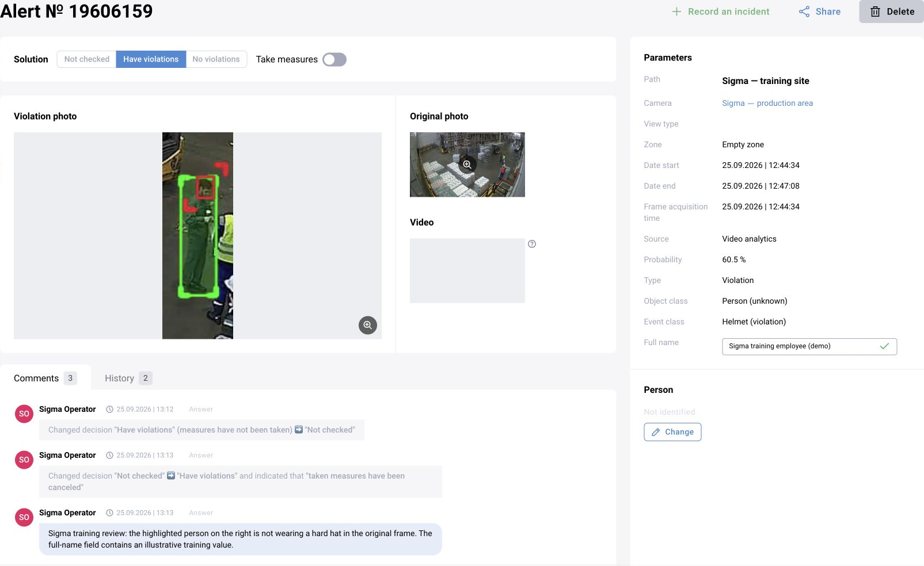Click green checkmark in Full name field

pos(884,346)
